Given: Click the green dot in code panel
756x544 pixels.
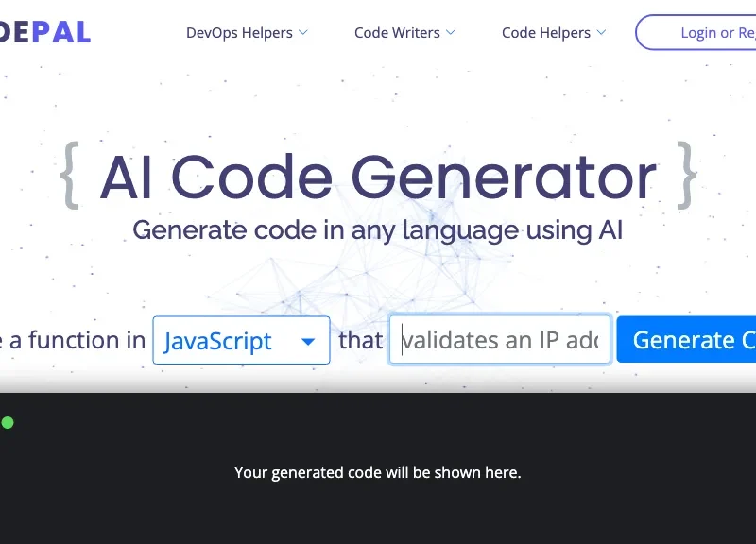Looking at the screenshot, I should point(8,422).
